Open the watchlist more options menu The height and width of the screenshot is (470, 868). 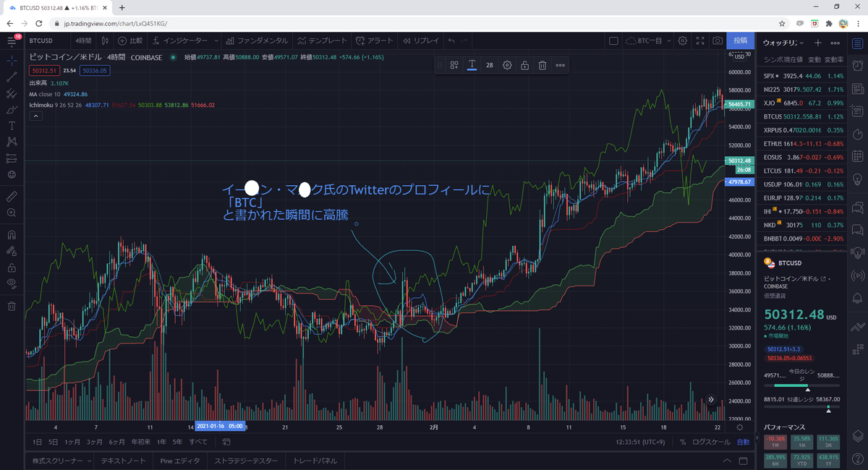[836, 43]
